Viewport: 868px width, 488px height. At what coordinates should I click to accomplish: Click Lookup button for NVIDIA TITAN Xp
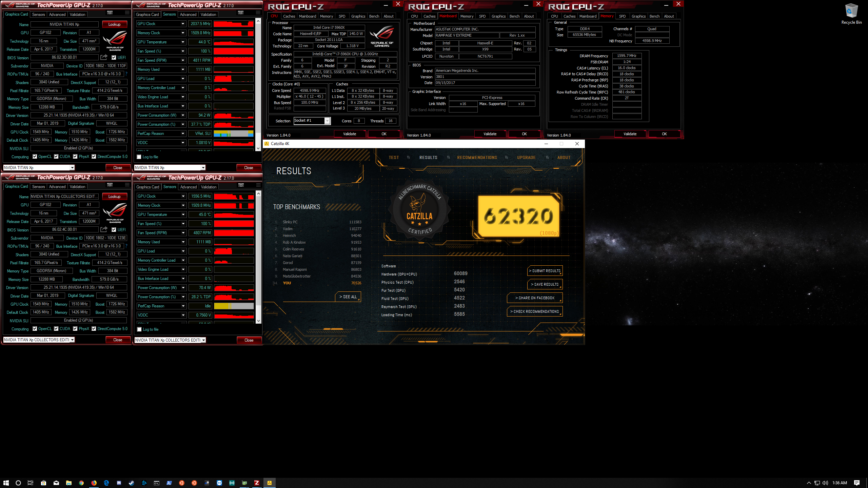114,24
